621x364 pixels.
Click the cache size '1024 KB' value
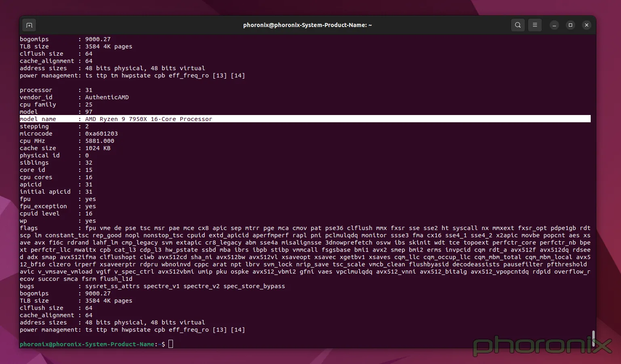[x=98, y=148]
